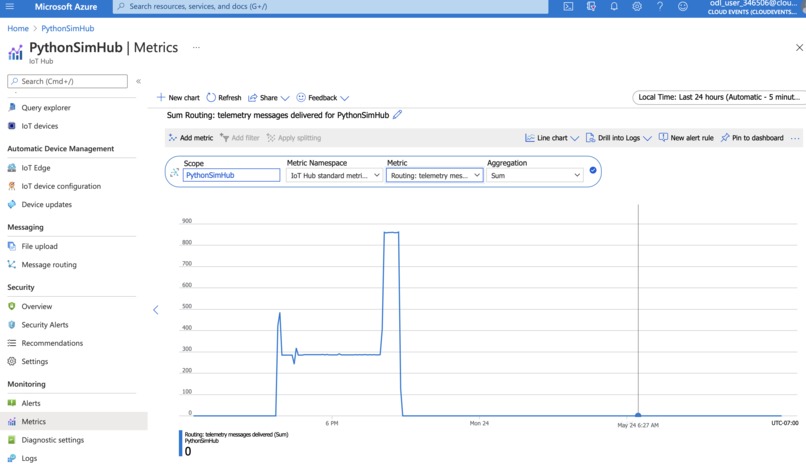Go to the Home breadcrumb link

coord(18,28)
